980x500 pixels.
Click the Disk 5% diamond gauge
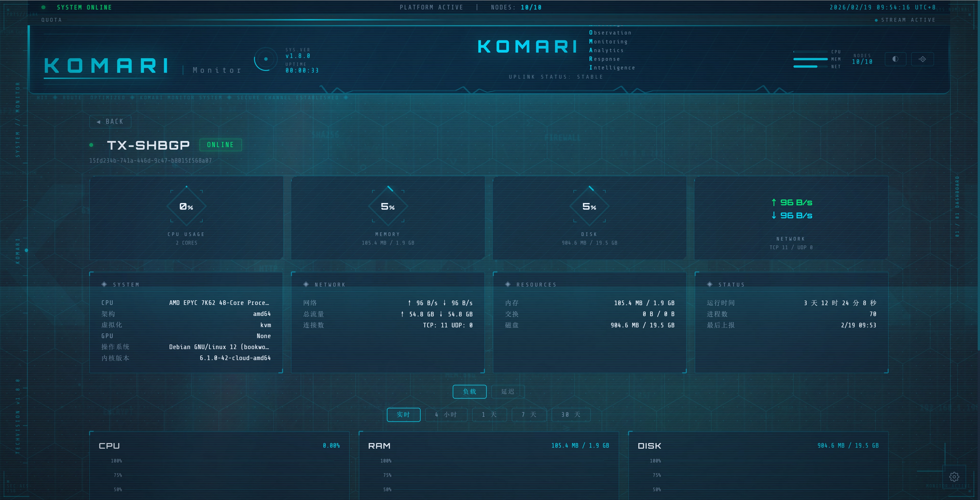[x=589, y=206]
